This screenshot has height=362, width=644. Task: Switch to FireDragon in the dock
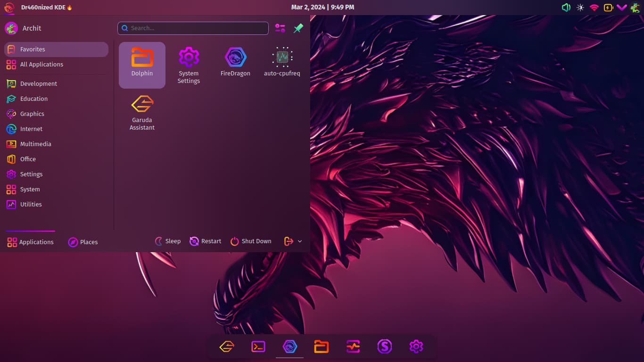pyautogui.click(x=290, y=347)
